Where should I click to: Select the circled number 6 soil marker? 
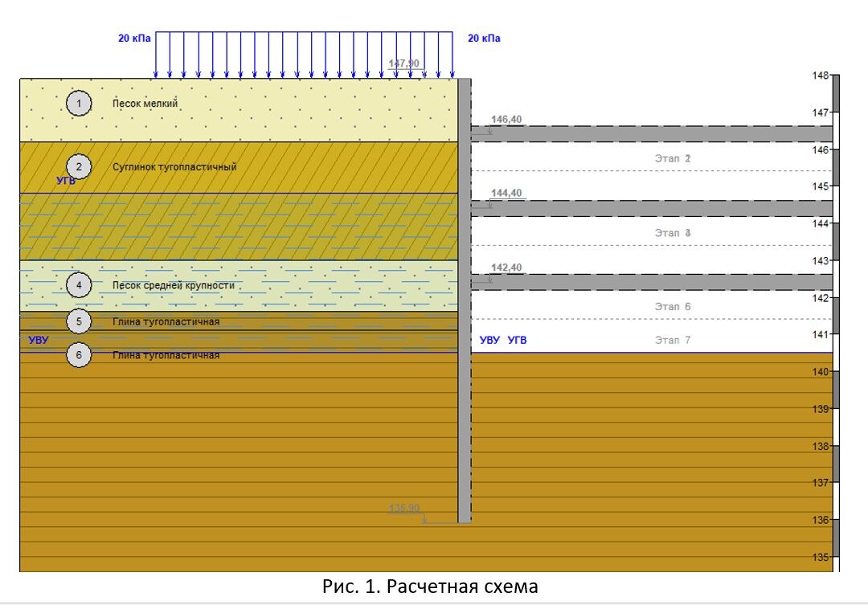click(x=79, y=355)
